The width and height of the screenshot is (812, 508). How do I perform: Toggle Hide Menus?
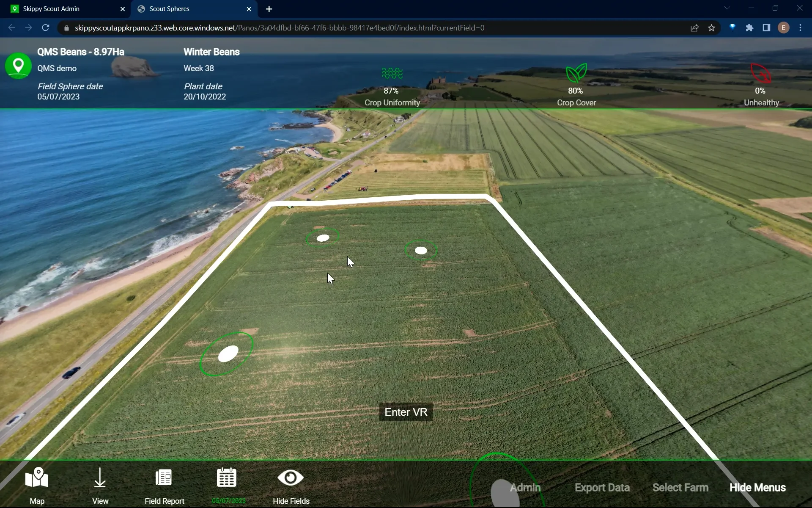(x=757, y=488)
